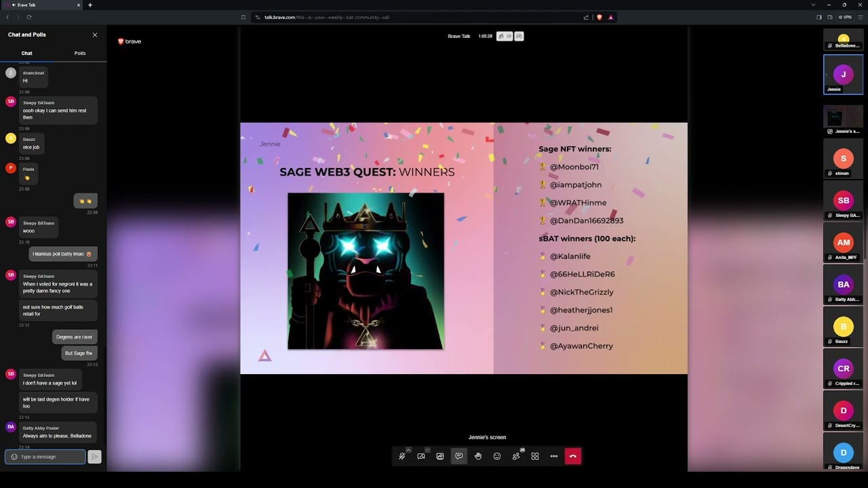Screen dimensions: 868x488
Task: Switch to the Chat tab
Action: (26, 53)
